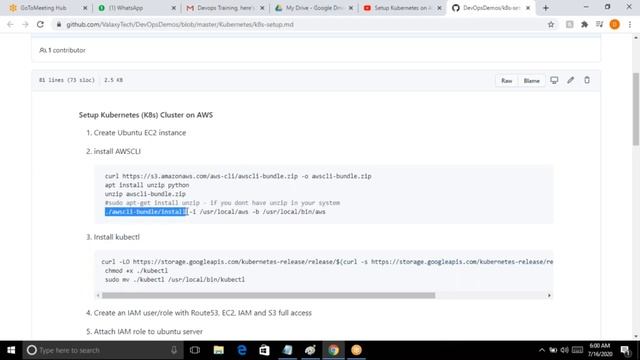This screenshot has height=360, width=640.
Task: Click the Raw button
Action: pyautogui.click(x=507, y=80)
